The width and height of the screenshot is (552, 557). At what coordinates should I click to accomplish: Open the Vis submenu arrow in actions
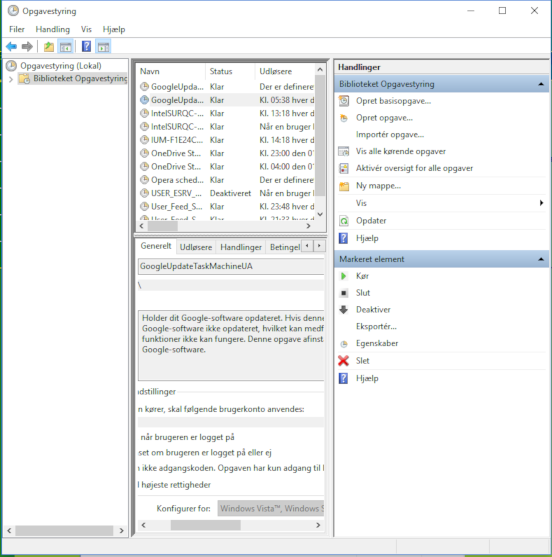tap(541, 203)
